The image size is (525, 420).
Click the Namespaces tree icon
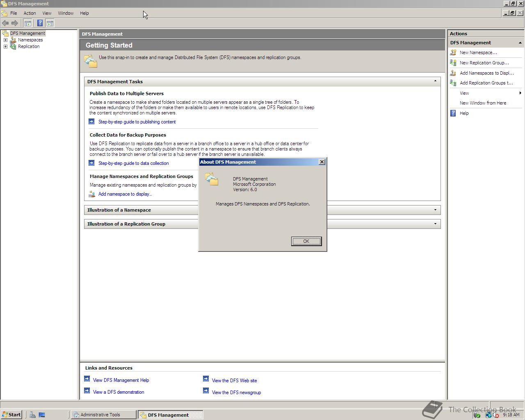coord(13,40)
